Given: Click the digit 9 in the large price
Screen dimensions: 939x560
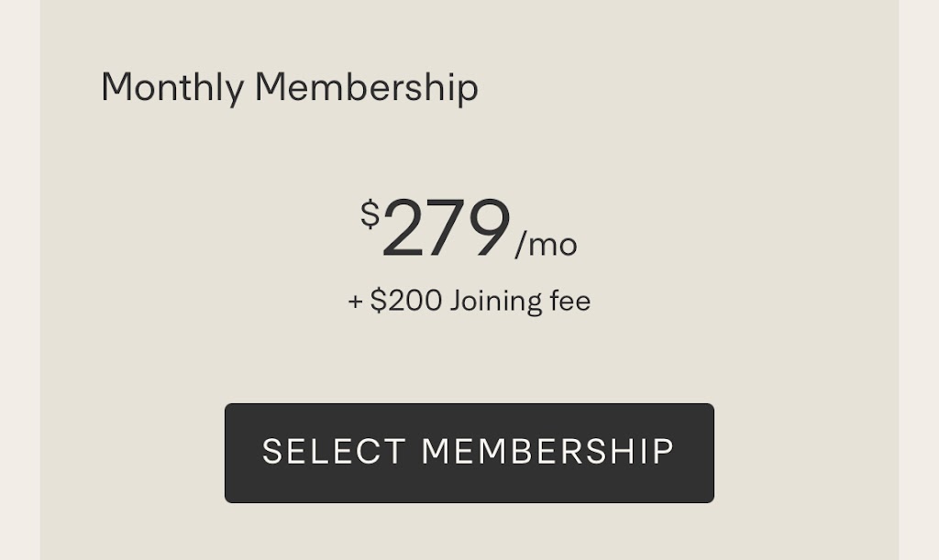Looking at the screenshot, I should (x=486, y=228).
